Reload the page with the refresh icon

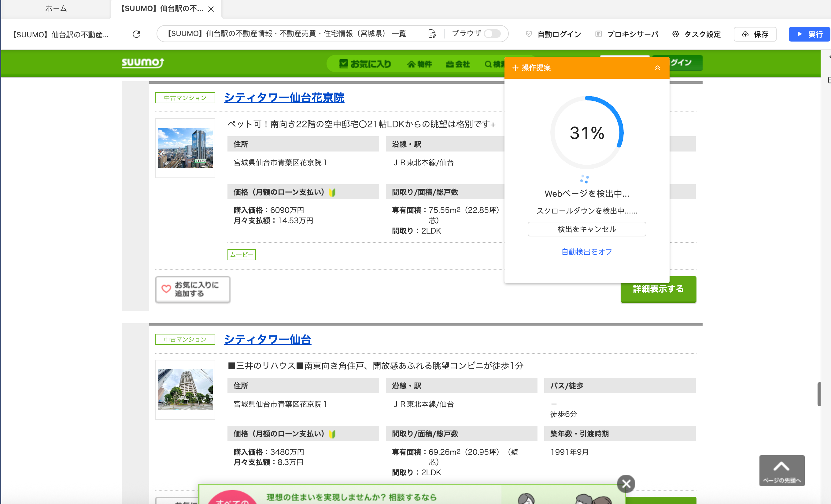(136, 34)
